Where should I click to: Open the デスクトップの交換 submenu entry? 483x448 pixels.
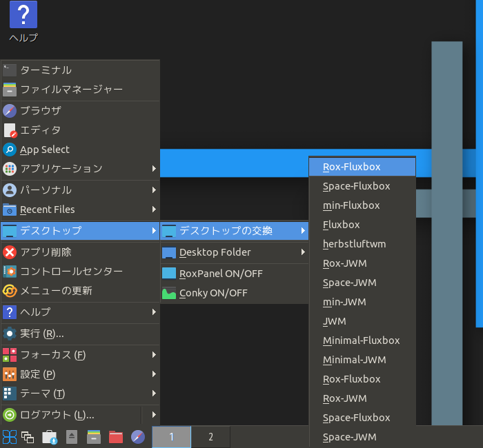(235, 231)
